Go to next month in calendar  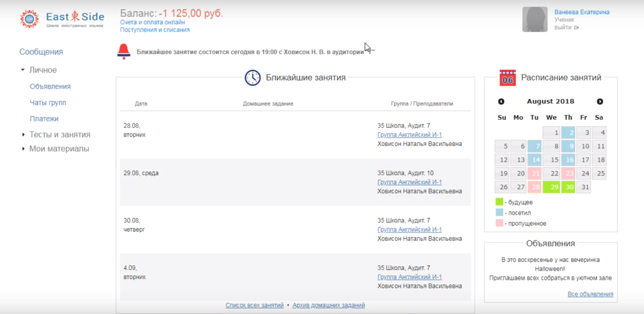pos(600,102)
